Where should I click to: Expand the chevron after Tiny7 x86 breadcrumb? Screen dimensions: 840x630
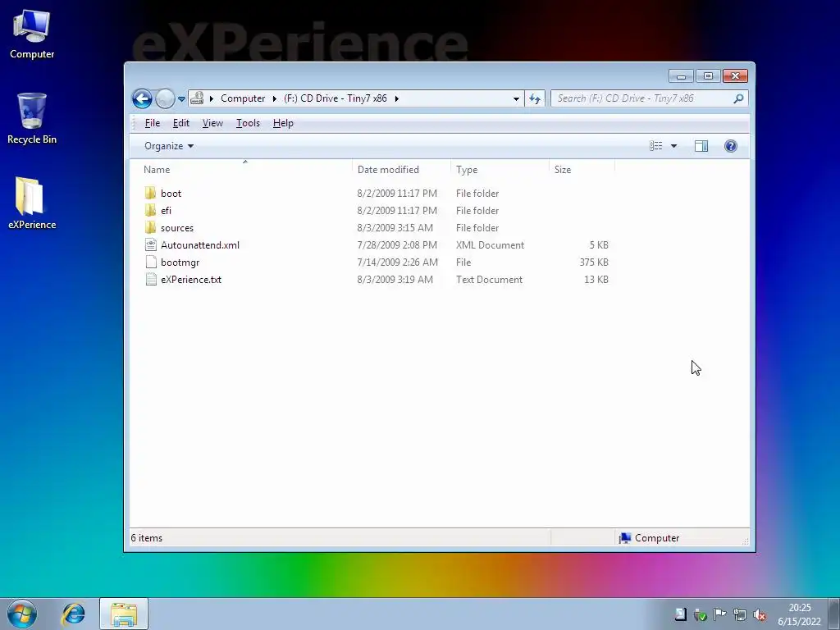(x=396, y=98)
